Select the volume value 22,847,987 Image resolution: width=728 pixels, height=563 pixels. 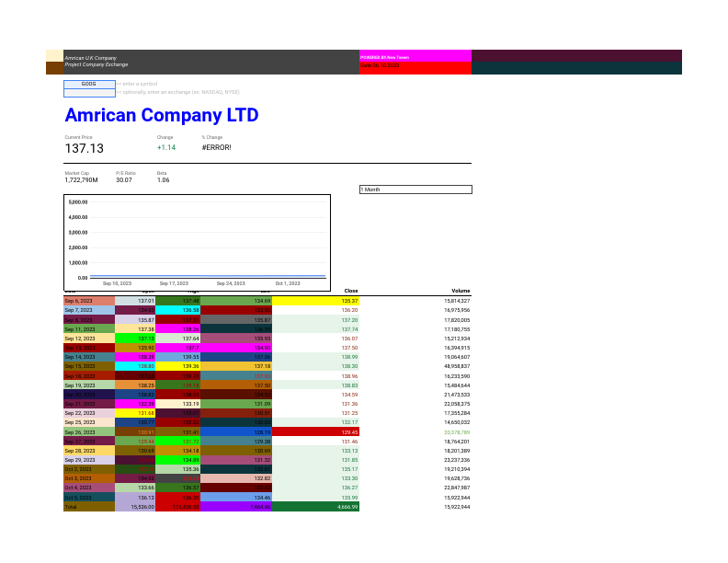pyautogui.click(x=457, y=488)
